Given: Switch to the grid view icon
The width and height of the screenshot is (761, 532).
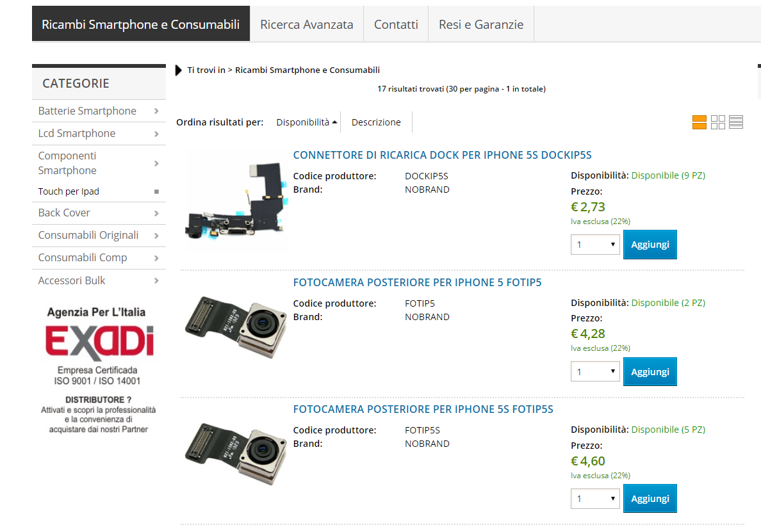Looking at the screenshot, I should (x=718, y=122).
